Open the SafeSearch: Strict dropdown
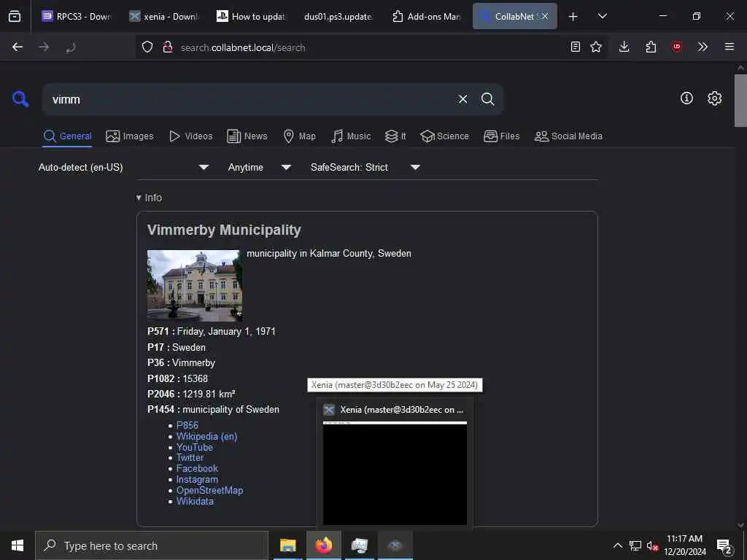The image size is (747, 560). click(x=365, y=167)
